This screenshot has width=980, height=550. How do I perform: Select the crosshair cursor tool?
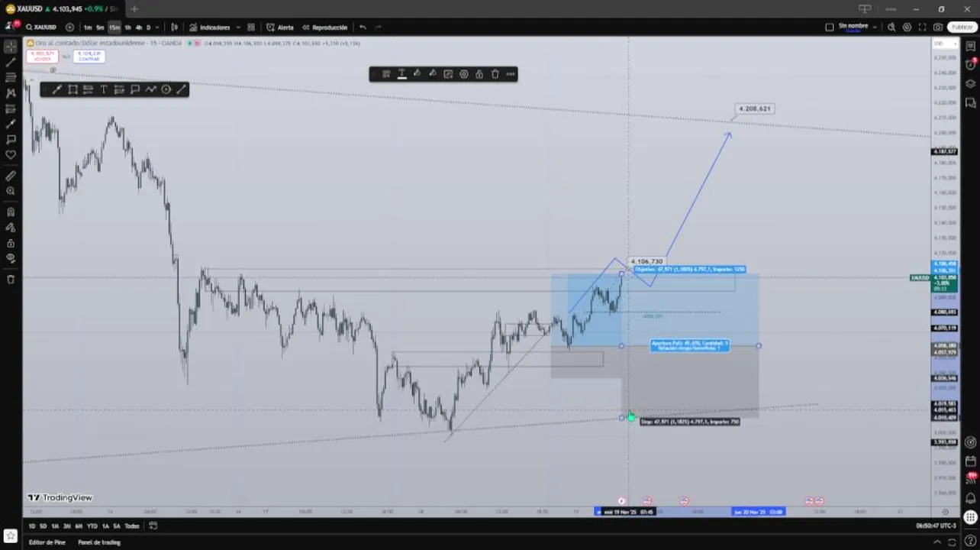coord(11,46)
